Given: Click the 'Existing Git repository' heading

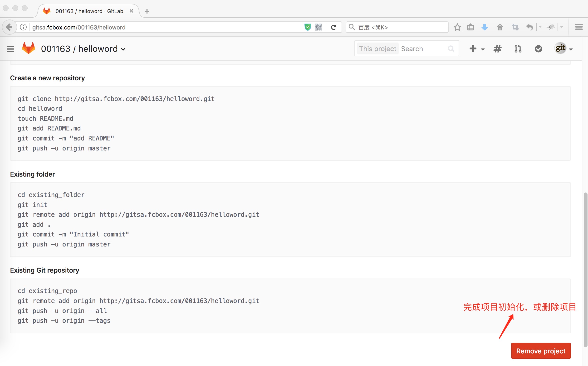Looking at the screenshot, I should tap(44, 270).
